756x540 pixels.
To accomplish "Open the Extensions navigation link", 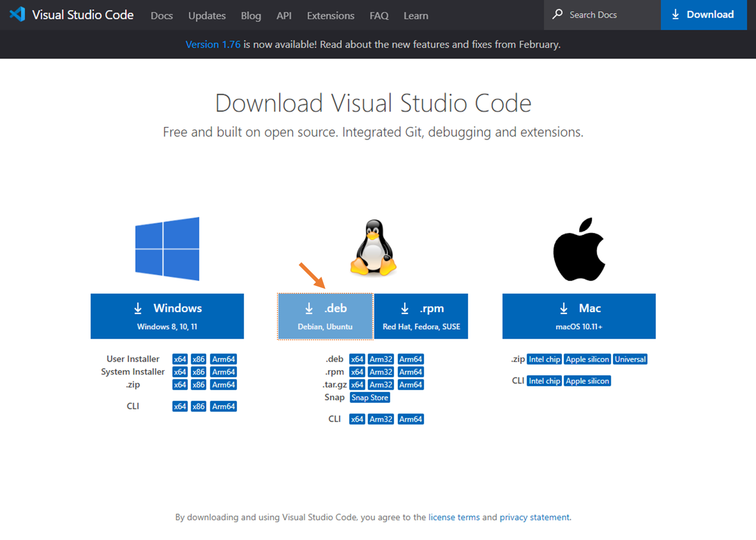I will (x=331, y=15).
